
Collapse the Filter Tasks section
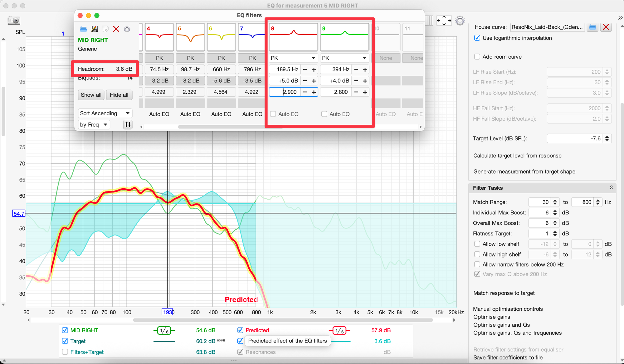tap(611, 188)
